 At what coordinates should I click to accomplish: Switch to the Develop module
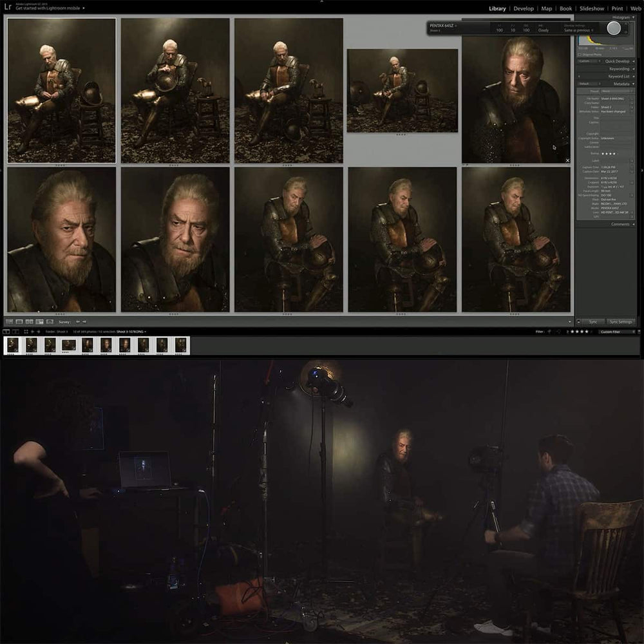524,8
